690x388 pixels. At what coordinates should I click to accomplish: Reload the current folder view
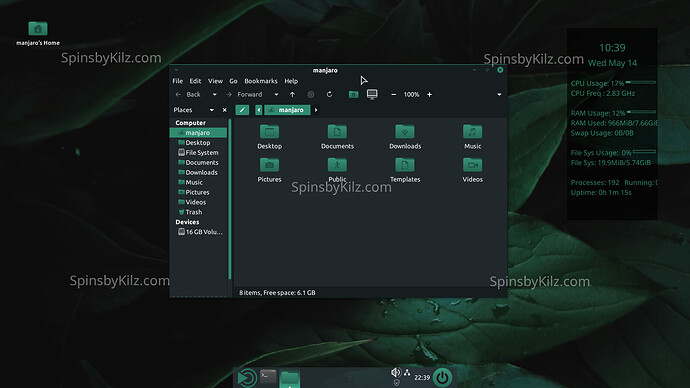pyautogui.click(x=329, y=94)
